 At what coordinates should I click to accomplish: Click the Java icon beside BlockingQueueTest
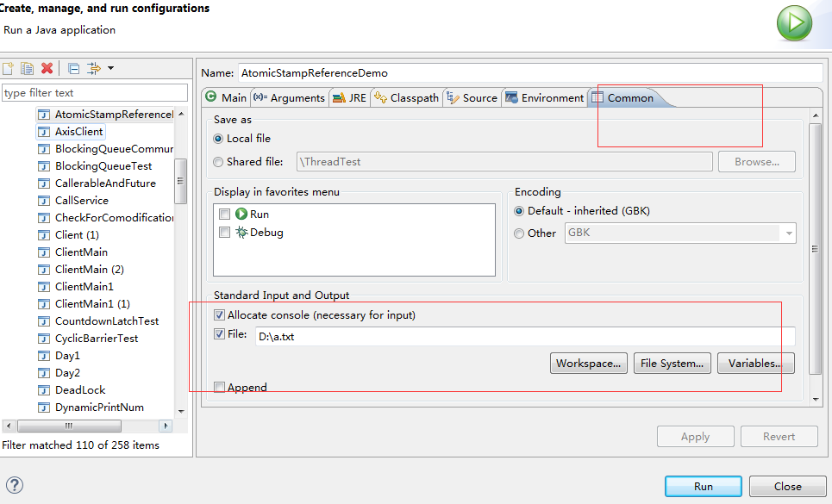point(45,166)
